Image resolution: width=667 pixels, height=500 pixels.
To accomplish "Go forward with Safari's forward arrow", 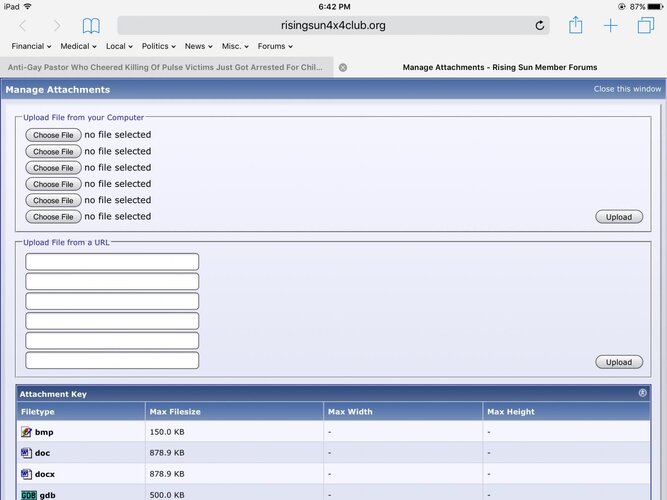I will coord(57,26).
